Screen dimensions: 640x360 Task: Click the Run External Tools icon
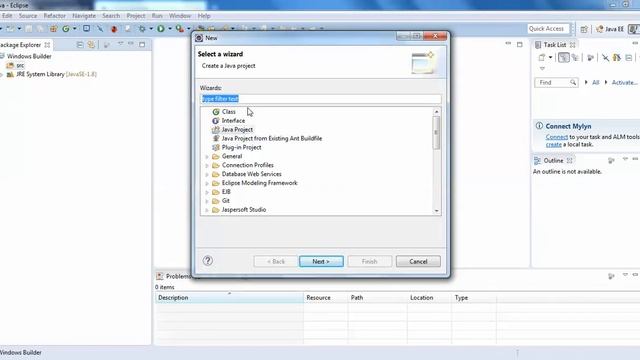pos(180,29)
